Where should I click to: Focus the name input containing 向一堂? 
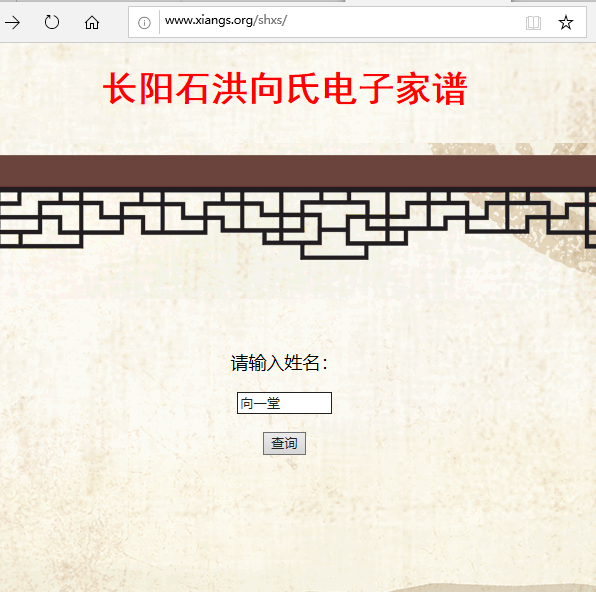pyautogui.click(x=284, y=403)
